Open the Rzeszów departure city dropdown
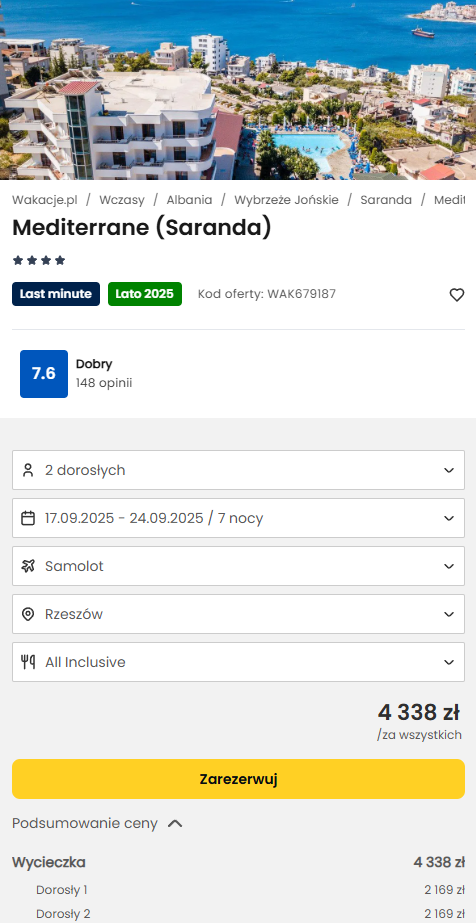 (x=238, y=614)
